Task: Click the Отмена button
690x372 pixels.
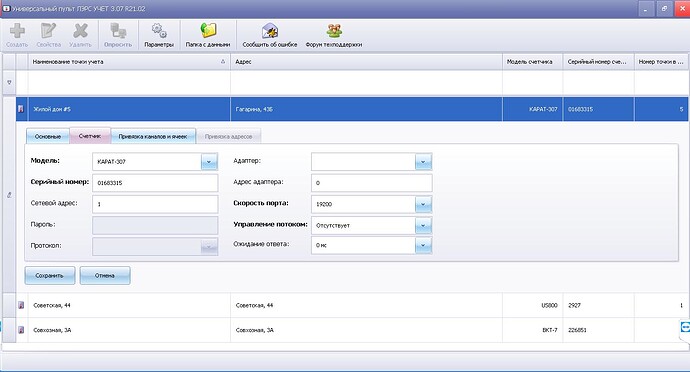Action: pos(105,276)
